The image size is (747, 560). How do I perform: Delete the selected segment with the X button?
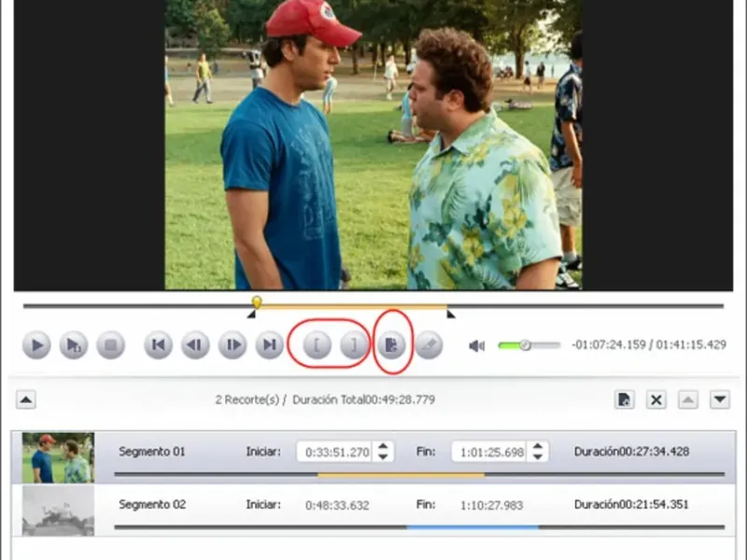coord(656,399)
